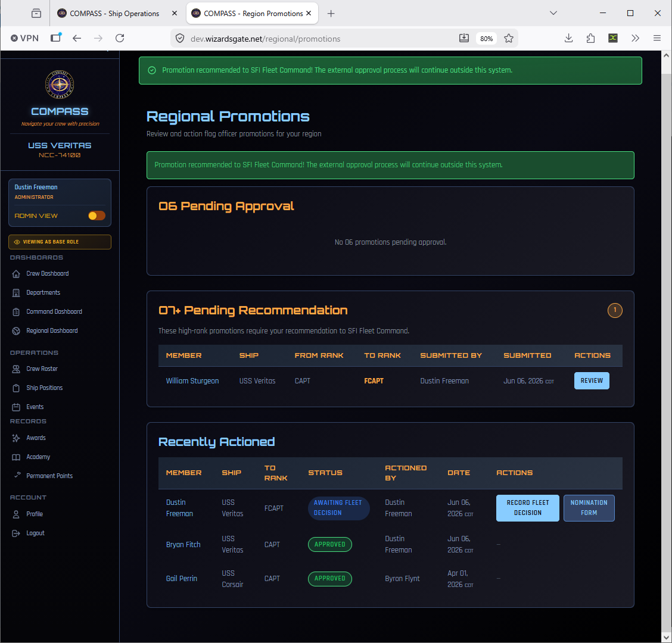This screenshot has height=643, width=672.
Task: Open Dustin Freeman member link in Recently Actioned
Action: point(179,508)
